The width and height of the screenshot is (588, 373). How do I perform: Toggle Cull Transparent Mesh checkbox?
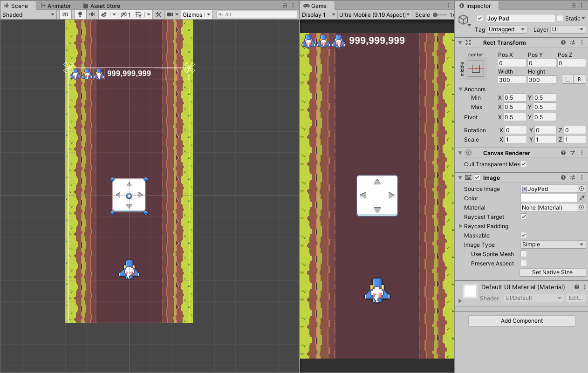(524, 164)
